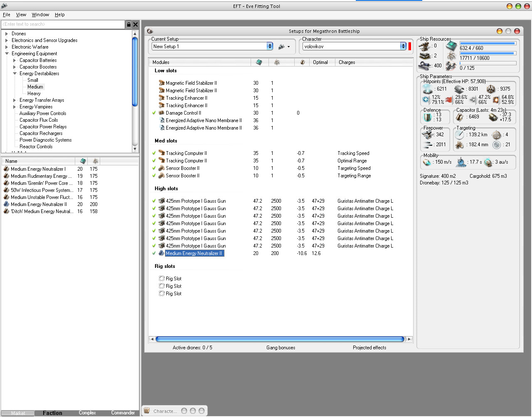This screenshot has height=417, width=532.
Task: Open the Window menu
Action: point(40,15)
